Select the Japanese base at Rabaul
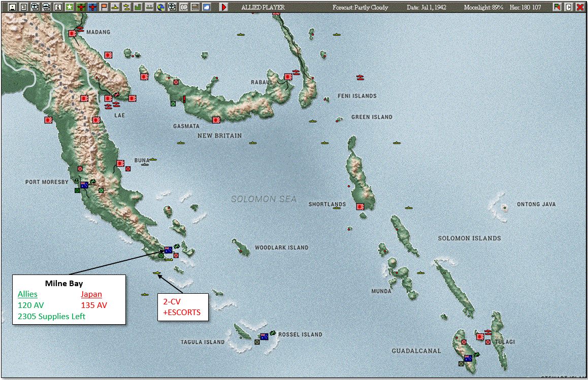This screenshot has width=588, height=380. [x=288, y=77]
